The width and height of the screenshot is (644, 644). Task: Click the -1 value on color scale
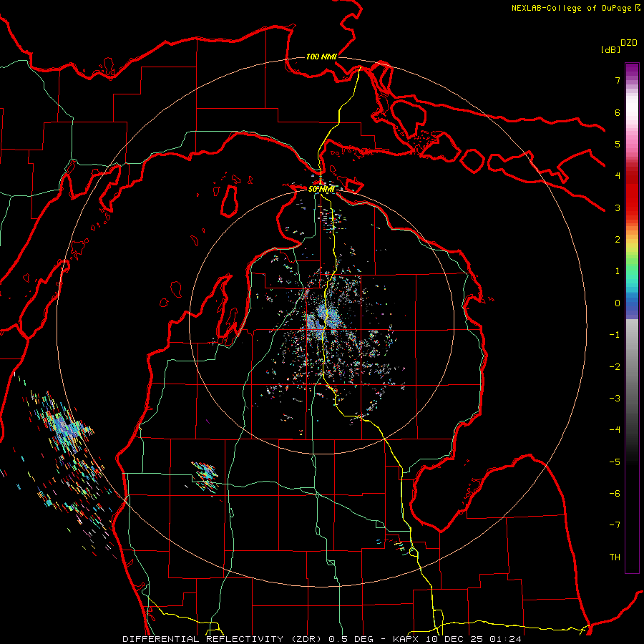click(615, 335)
